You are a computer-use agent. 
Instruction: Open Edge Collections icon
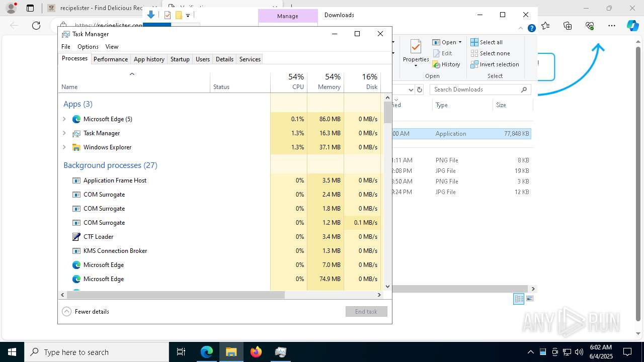[x=568, y=26]
